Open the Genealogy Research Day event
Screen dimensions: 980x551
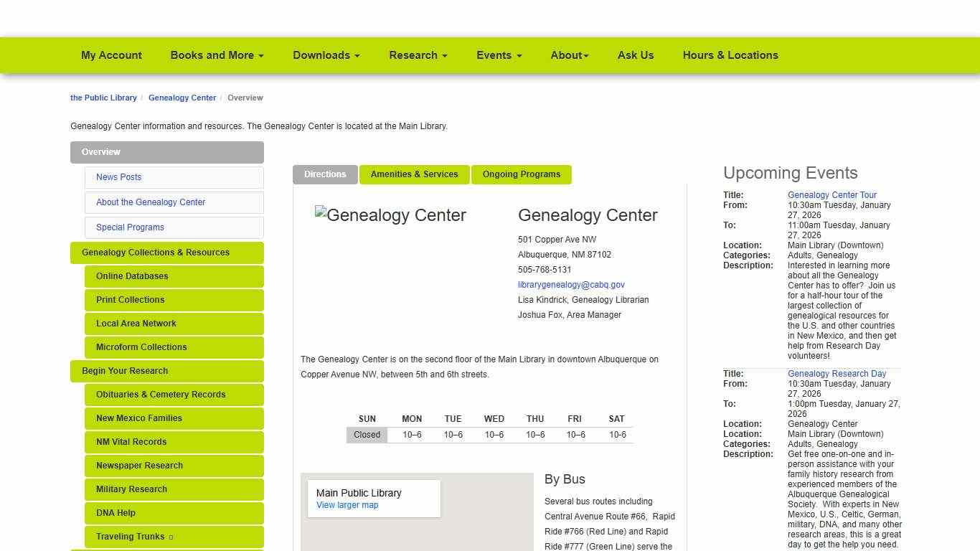tap(837, 373)
